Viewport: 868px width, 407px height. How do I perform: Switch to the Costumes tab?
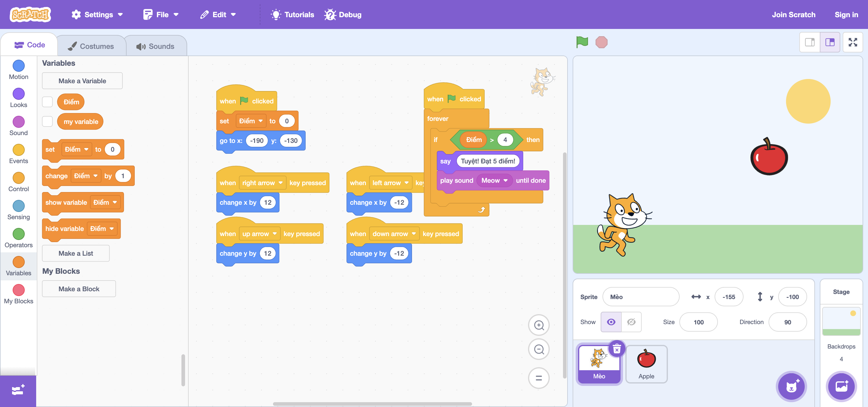pos(91,46)
